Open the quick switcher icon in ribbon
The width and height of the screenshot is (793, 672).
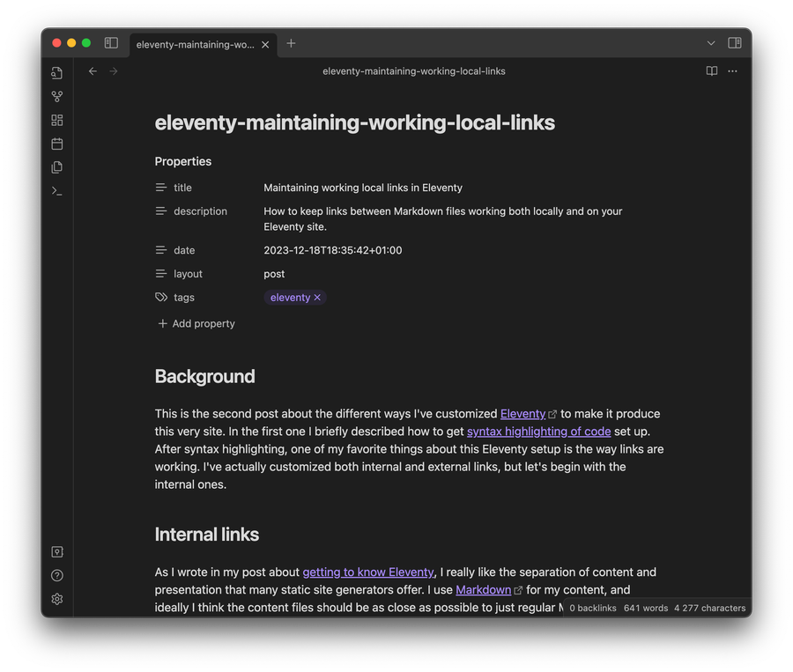57,73
